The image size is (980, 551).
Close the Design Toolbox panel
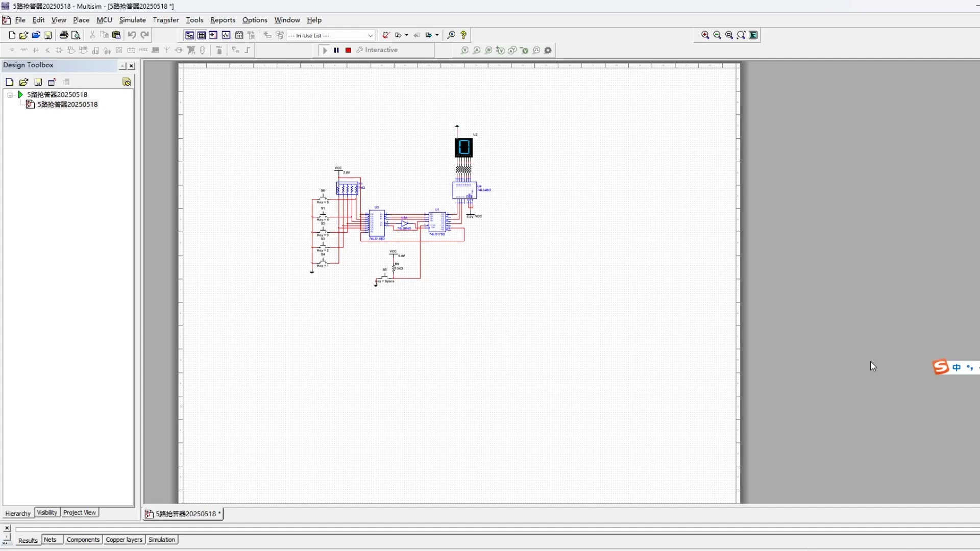[x=131, y=66]
